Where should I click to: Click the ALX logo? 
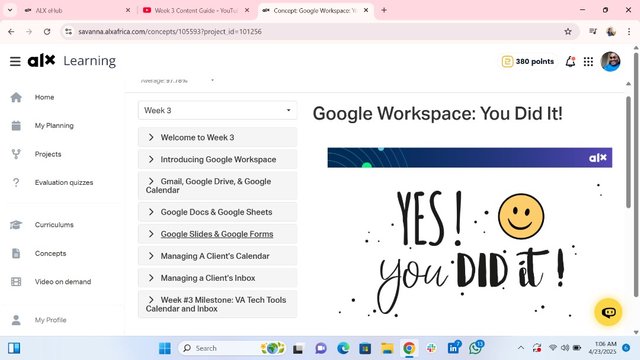click(41, 61)
